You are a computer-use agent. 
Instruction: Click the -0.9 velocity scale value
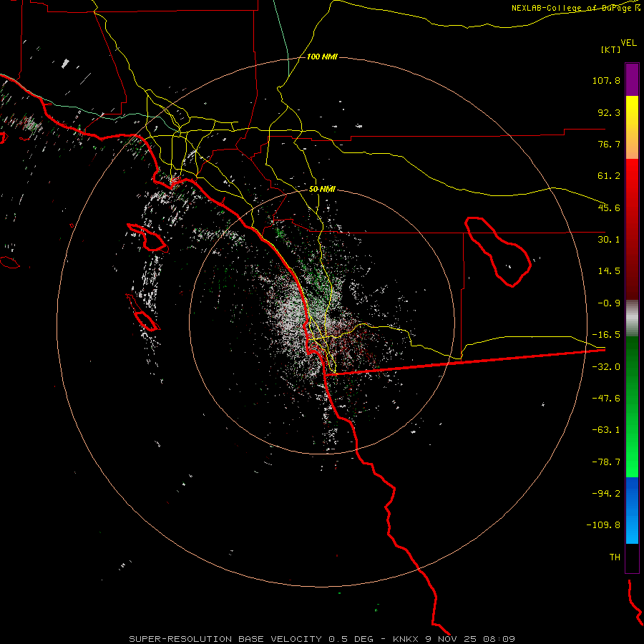point(609,303)
